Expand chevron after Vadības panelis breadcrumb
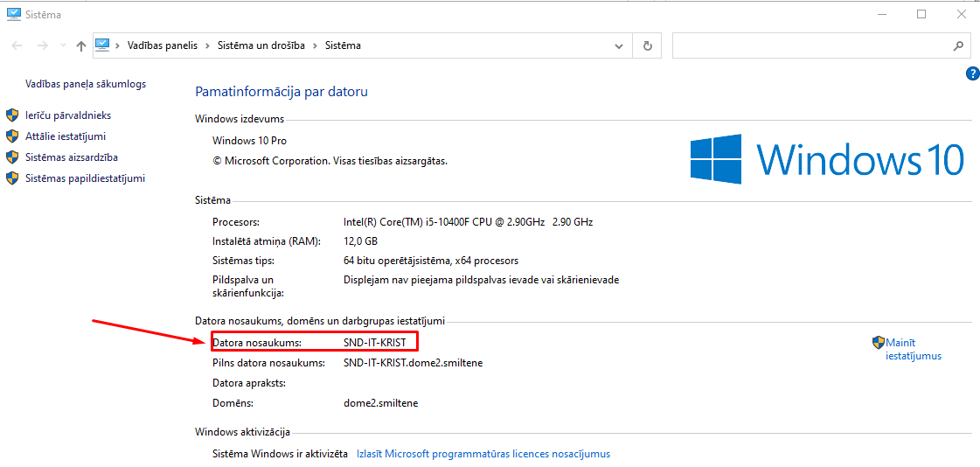 click(x=207, y=45)
